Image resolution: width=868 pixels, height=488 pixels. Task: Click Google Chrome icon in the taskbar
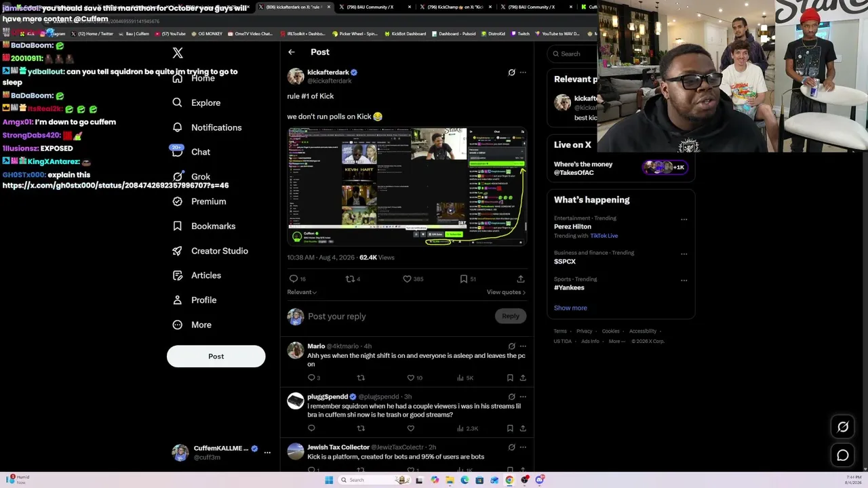(509, 480)
